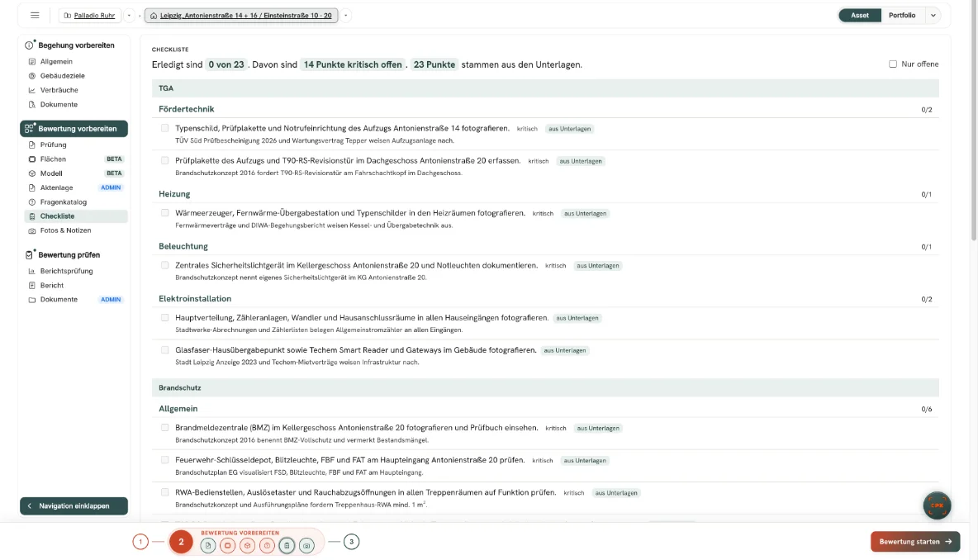Screen dimensions: 978x560
Task: Open dropdown next to Leipzig address
Action: click(345, 16)
